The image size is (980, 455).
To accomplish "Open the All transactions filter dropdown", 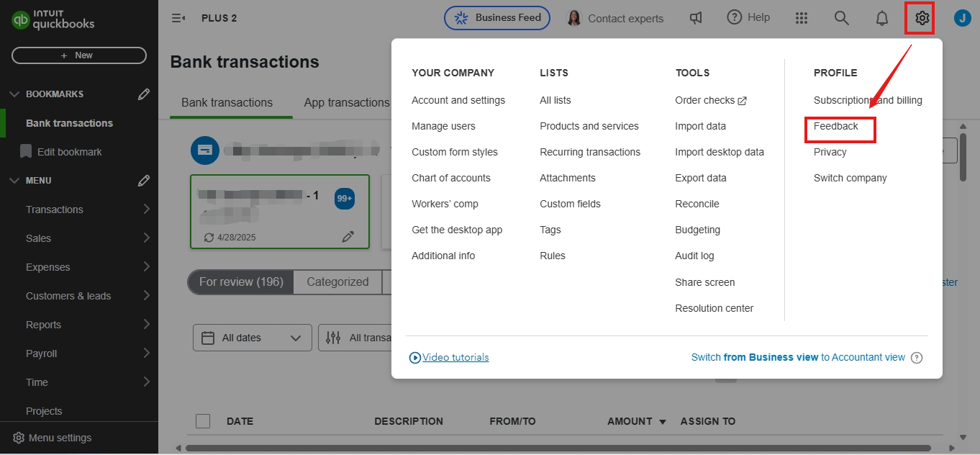I will (x=355, y=338).
